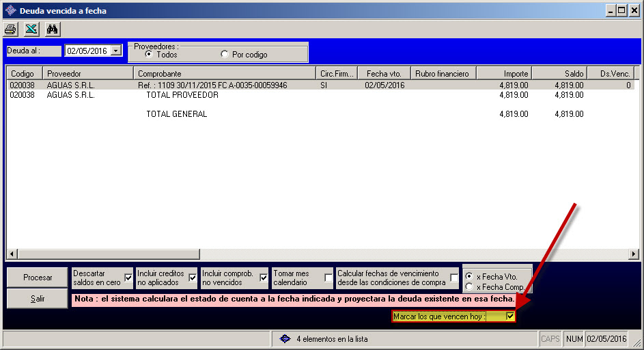This screenshot has height=350, width=644.
Task: Export list with the Excel icon
Action: [31, 29]
